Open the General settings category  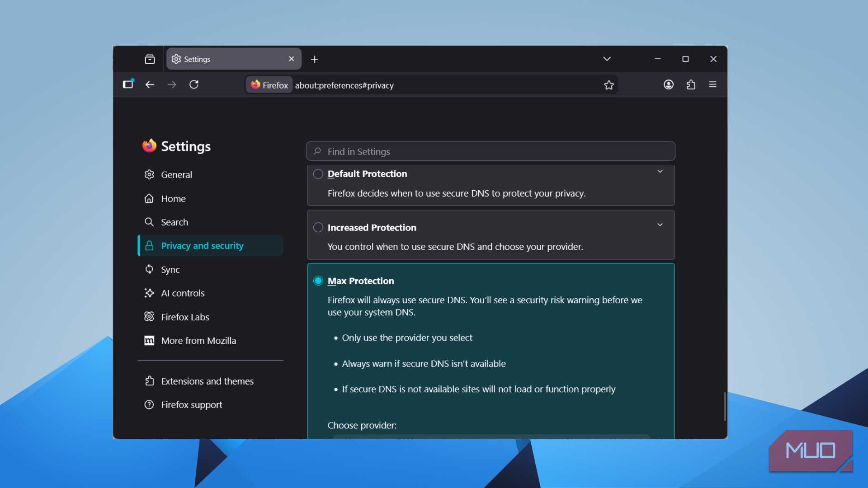(211, 174)
